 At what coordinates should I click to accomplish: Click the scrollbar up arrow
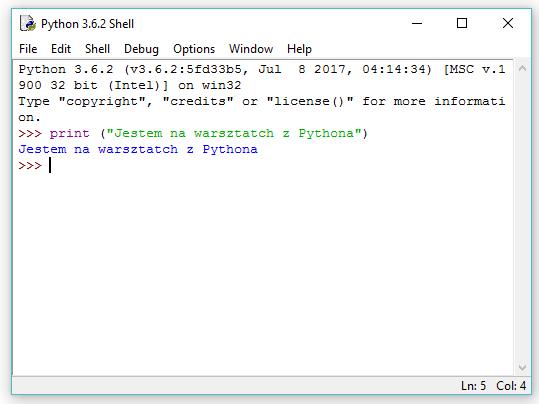click(522, 68)
